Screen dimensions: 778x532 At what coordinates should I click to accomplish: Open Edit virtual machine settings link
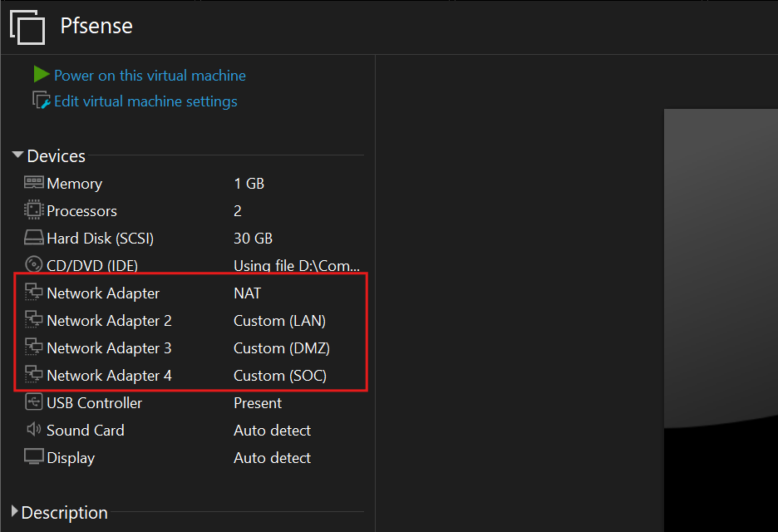pos(145,101)
